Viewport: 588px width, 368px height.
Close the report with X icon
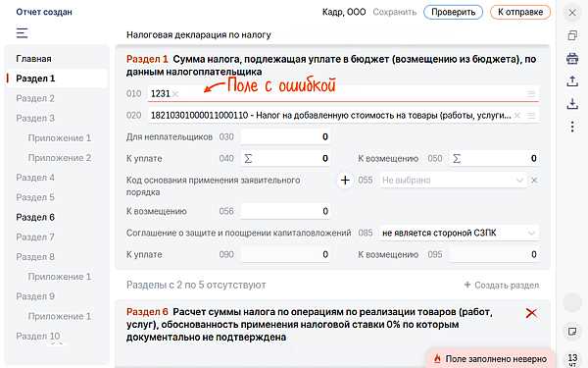pyautogui.click(x=572, y=13)
